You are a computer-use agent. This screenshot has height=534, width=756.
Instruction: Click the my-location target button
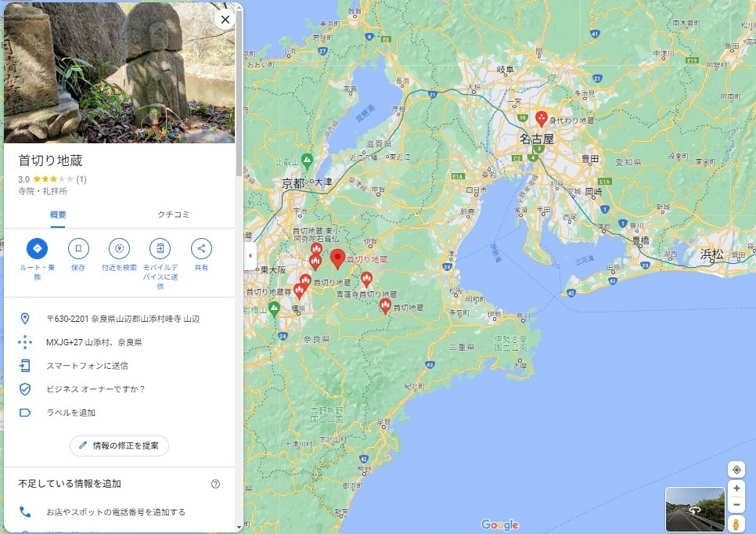point(736,469)
